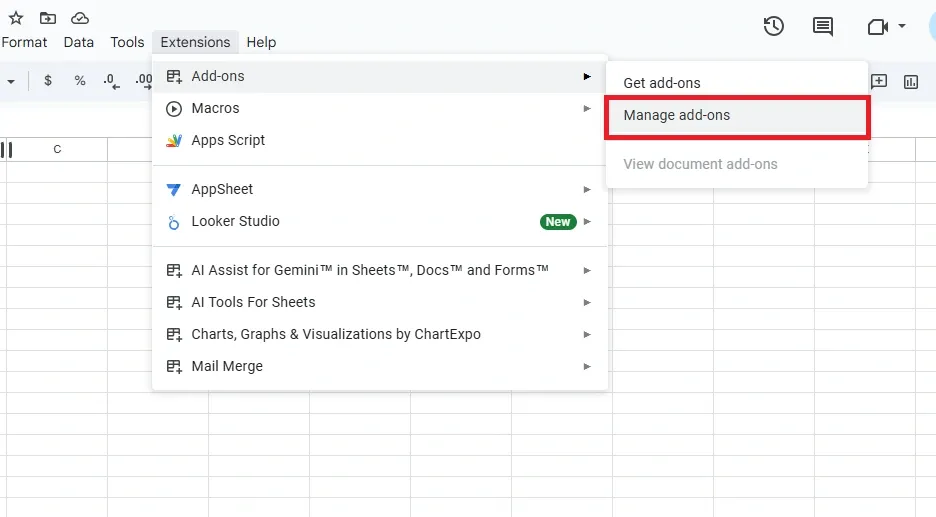Format as currency with dollar icon
The height and width of the screenshot is (517, 936).
48,81
